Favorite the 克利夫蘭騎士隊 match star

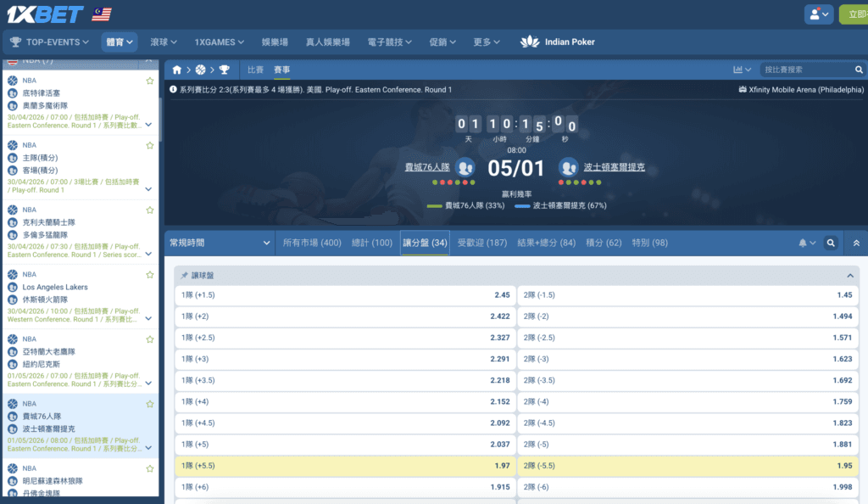click(x=149, y=210)
